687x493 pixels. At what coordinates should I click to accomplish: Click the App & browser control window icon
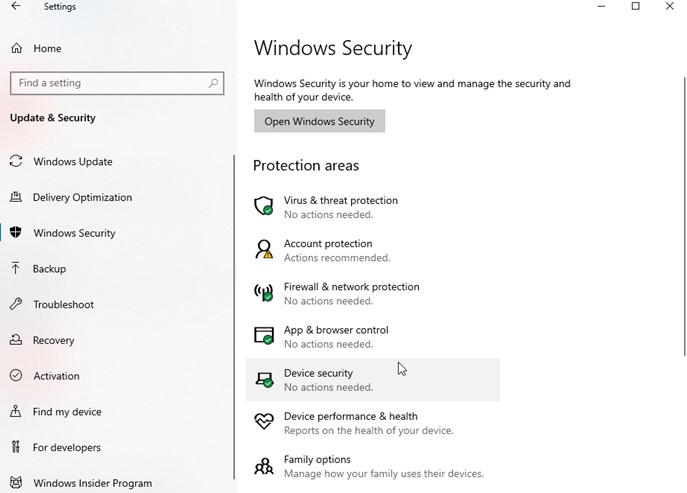264,335
